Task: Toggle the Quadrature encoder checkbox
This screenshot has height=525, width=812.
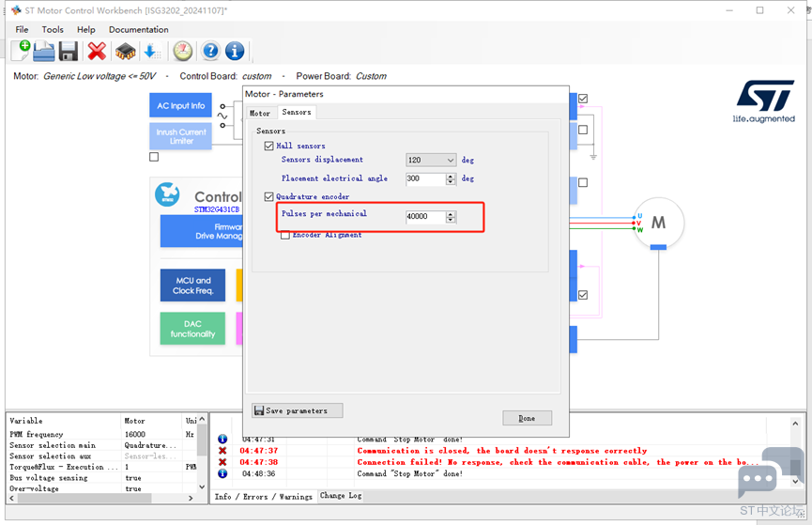Action: (x=268, y=196)
